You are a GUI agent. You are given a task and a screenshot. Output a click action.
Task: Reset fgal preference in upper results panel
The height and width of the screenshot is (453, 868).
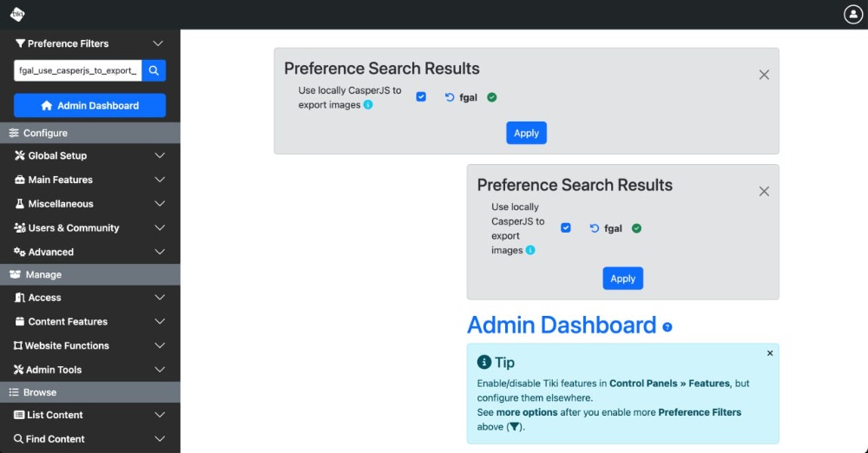click(x=450, y=97)
